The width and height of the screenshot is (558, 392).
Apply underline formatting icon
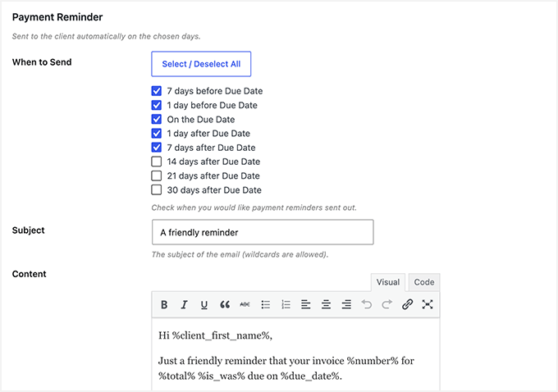(204, 305)
